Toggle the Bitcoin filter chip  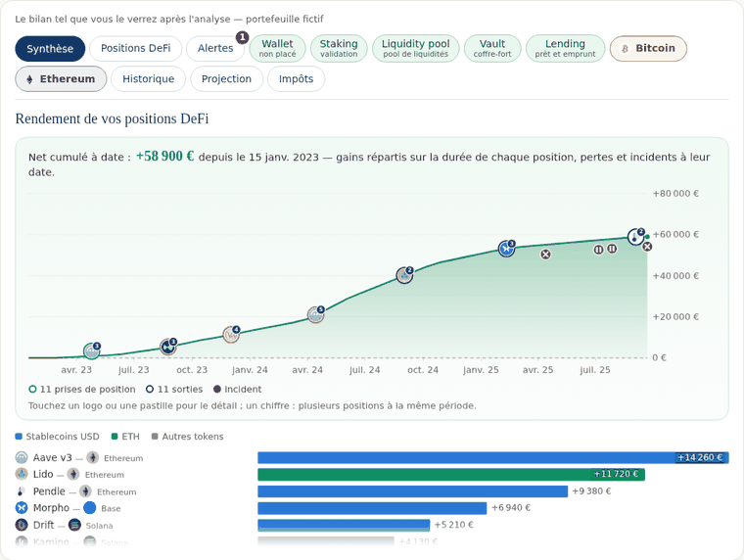[648, 48]
